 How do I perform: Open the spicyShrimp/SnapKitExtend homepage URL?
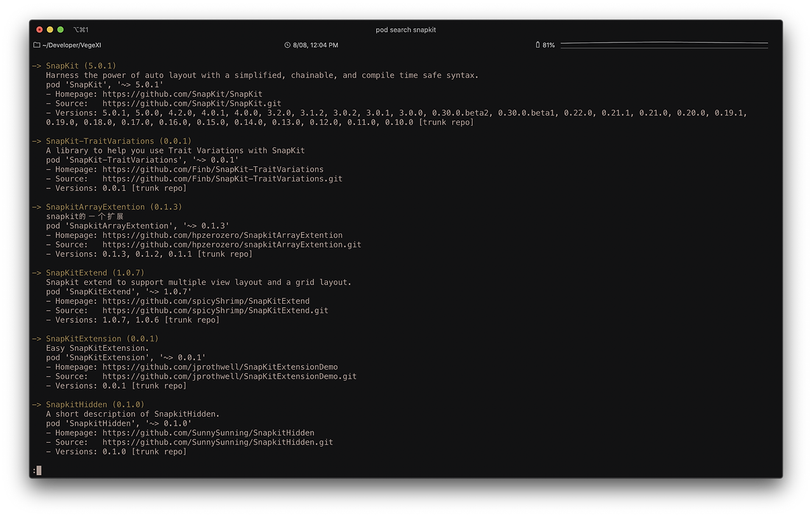(206, 301)
